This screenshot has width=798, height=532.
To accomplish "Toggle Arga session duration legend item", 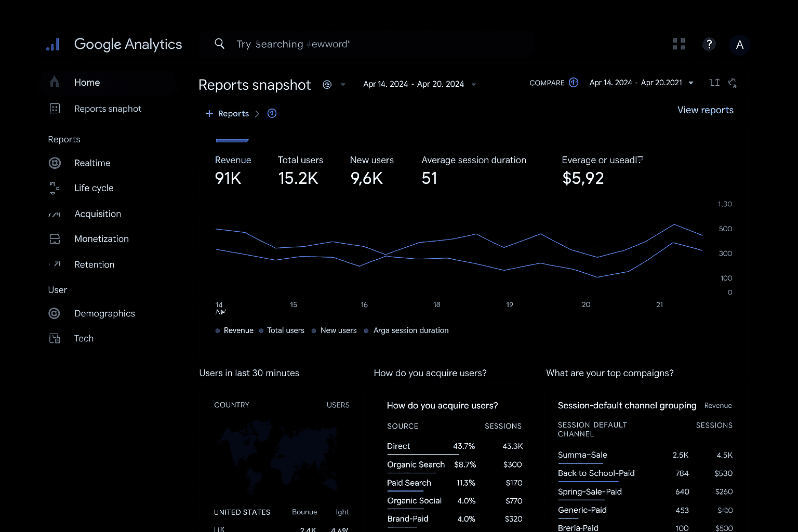I will (x=406, y=330).
